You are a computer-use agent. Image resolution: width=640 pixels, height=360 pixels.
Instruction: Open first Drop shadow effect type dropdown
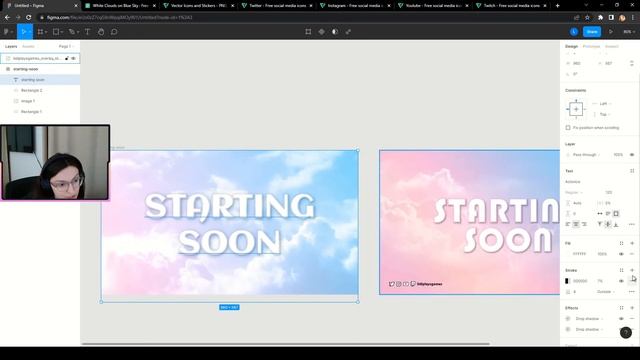click(589, 318)
